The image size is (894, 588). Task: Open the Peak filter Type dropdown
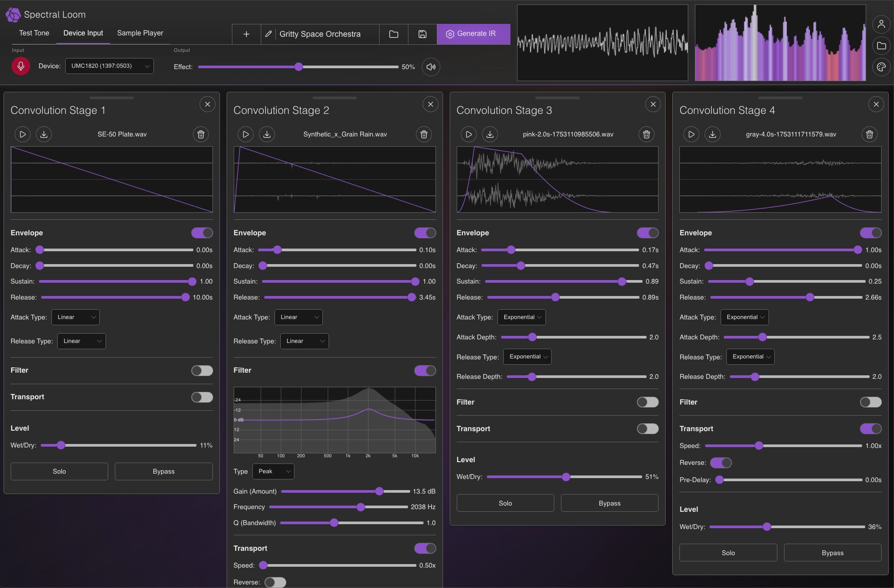(x=273, y=471)
